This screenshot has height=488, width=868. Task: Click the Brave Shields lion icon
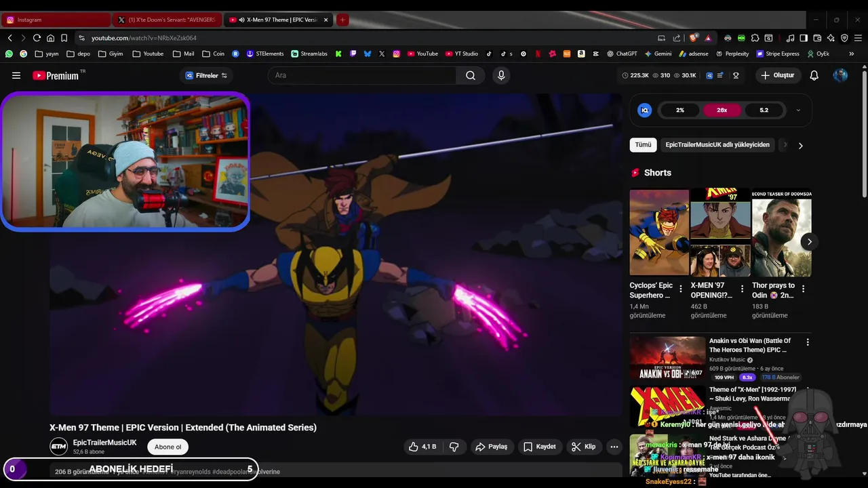point(693,38)
